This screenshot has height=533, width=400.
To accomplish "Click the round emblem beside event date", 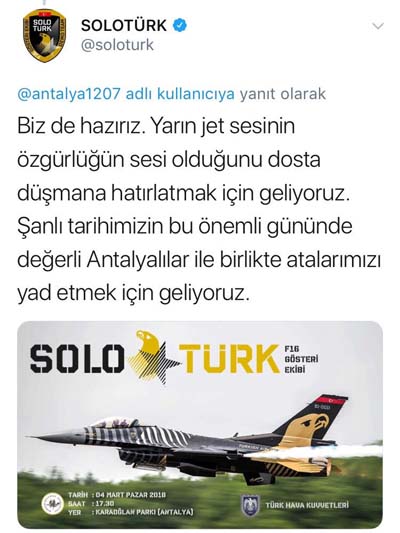I will (53, 504).
